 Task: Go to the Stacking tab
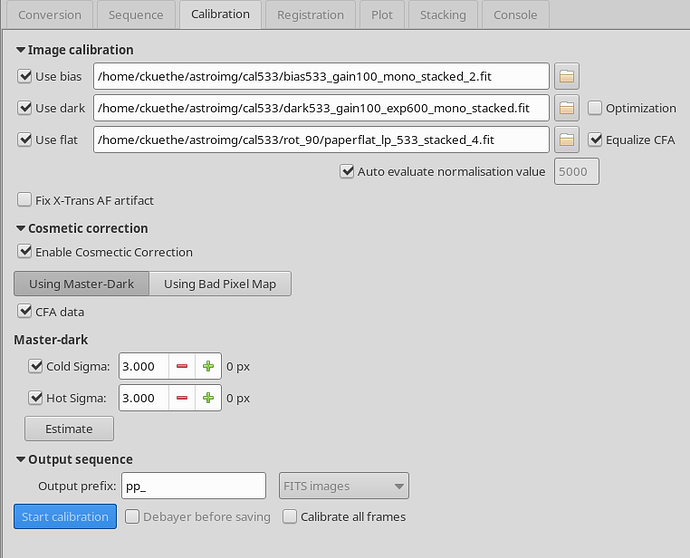pyautogui.click(x=443, y=15)
